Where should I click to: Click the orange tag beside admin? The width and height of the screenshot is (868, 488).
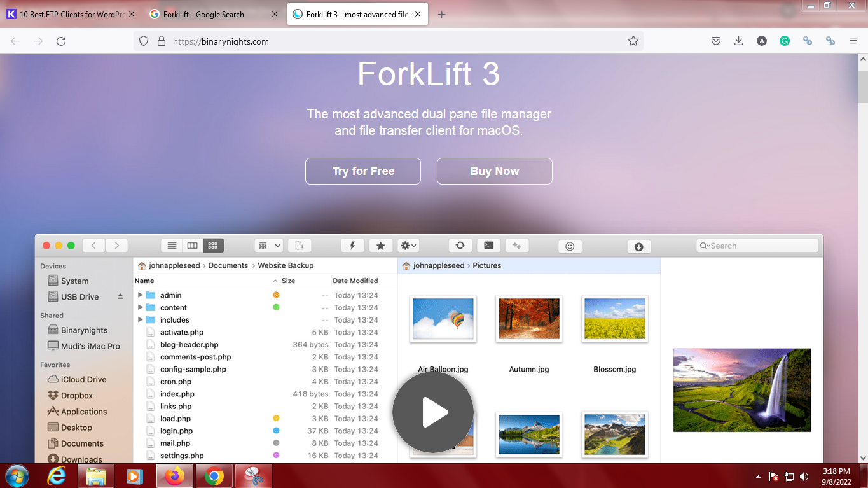(276, 295)
